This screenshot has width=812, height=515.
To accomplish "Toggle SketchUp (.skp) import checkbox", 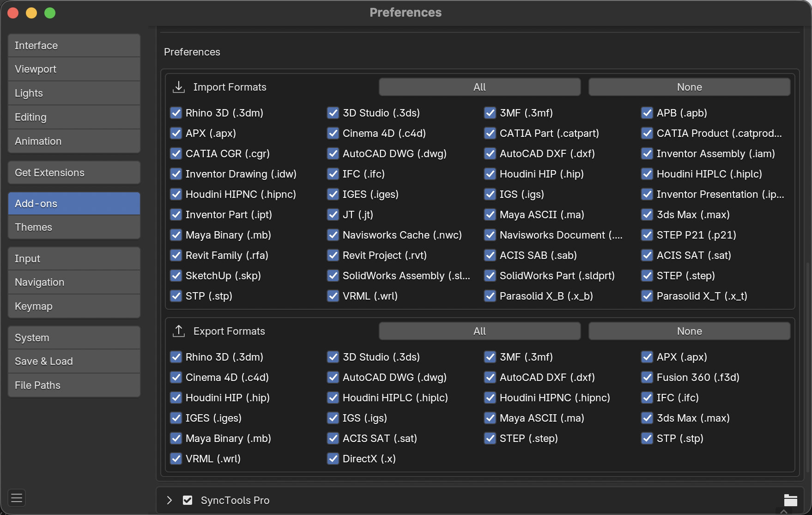I will pos(176,276).
